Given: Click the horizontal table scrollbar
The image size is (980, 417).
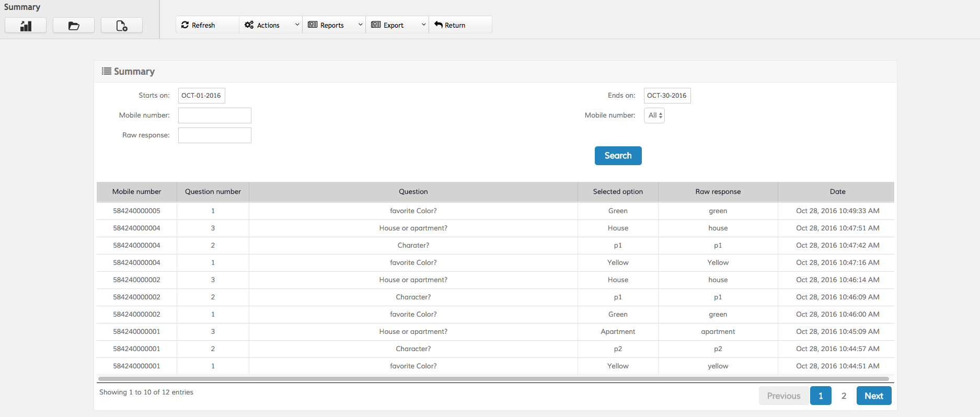Looking at the screenshot, I should tap(493, 379).
